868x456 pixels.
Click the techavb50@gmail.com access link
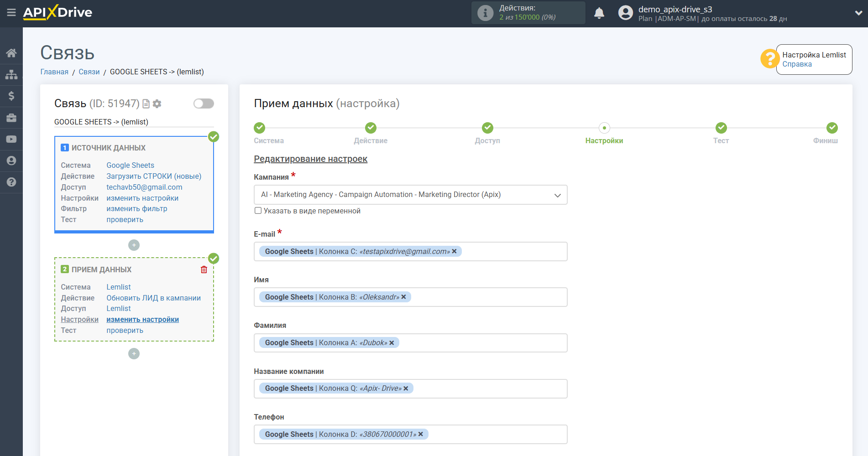(144, 187)
